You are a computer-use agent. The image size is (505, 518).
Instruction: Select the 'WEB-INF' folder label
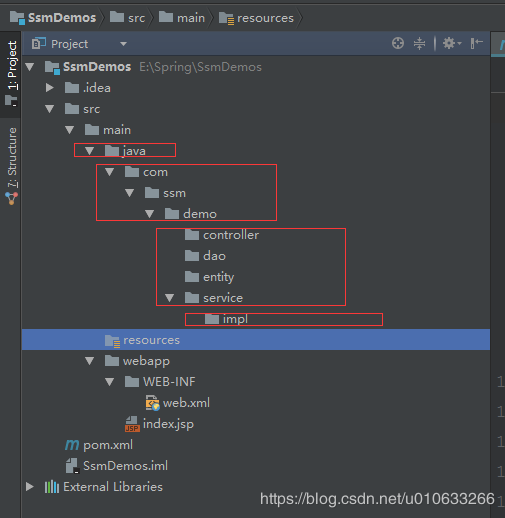tap(169, 382)
